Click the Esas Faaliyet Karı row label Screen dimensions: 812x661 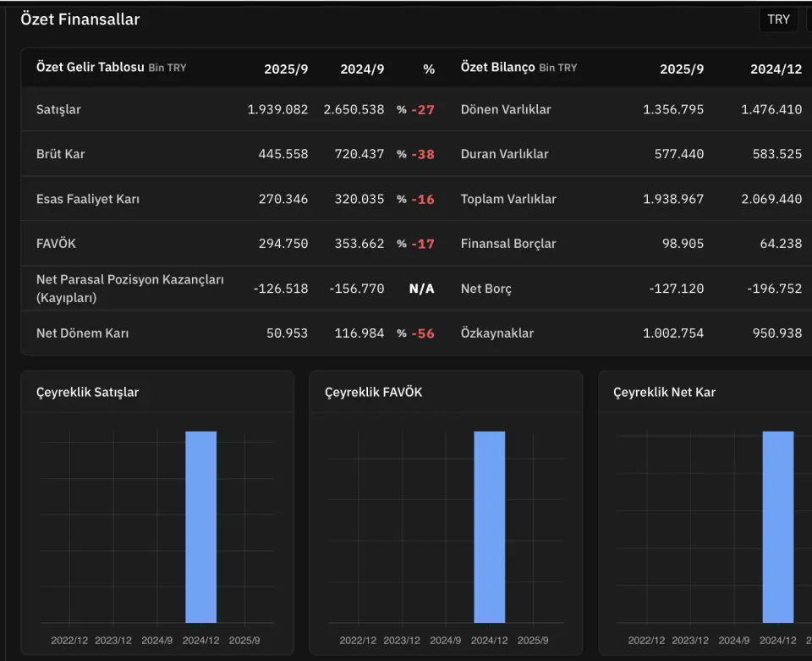(88, 199)
